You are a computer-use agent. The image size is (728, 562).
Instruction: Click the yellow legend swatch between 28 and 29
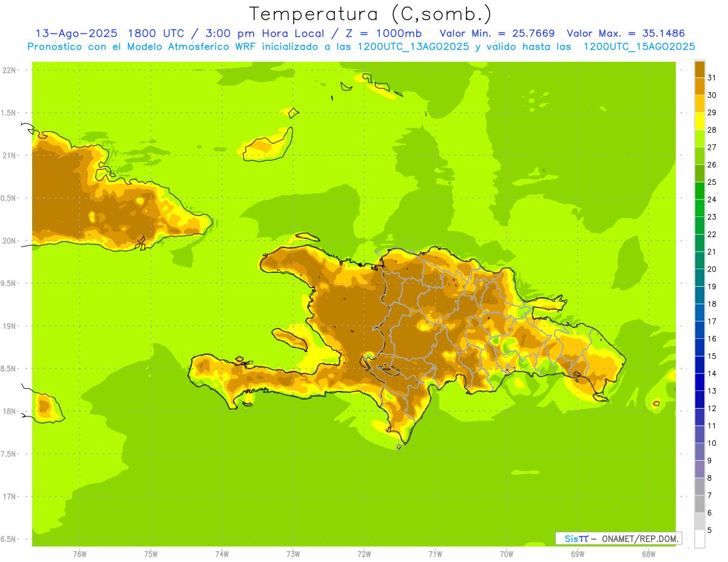click(699, 121)
